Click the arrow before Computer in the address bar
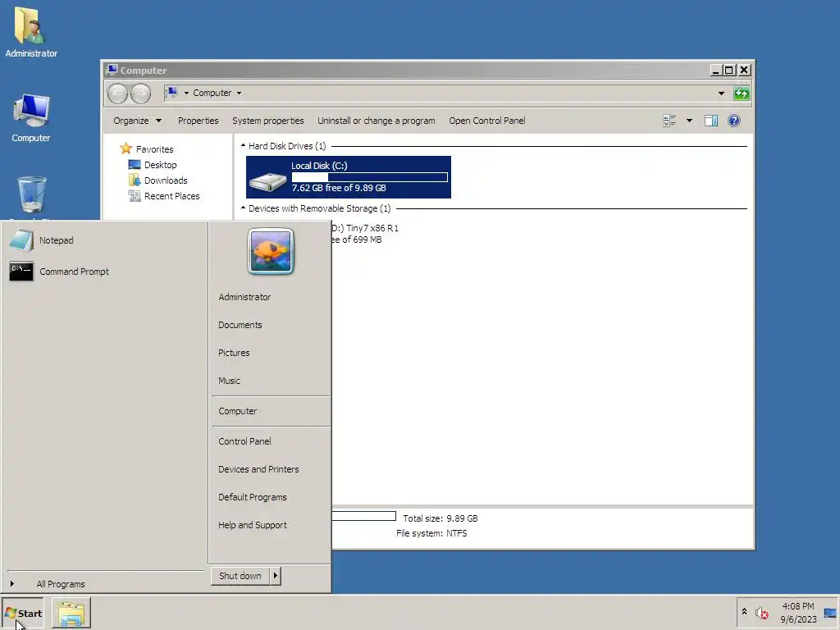 (x=186, y=93)
